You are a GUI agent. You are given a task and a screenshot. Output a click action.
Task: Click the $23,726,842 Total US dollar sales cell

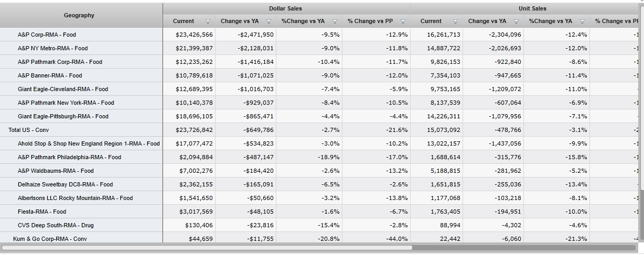[194, 130]
